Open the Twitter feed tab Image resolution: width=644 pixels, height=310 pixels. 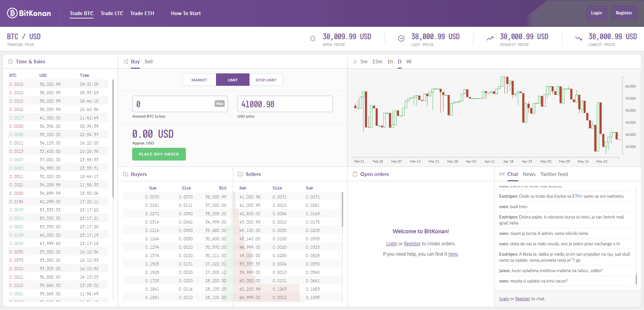tap(554, 174)
